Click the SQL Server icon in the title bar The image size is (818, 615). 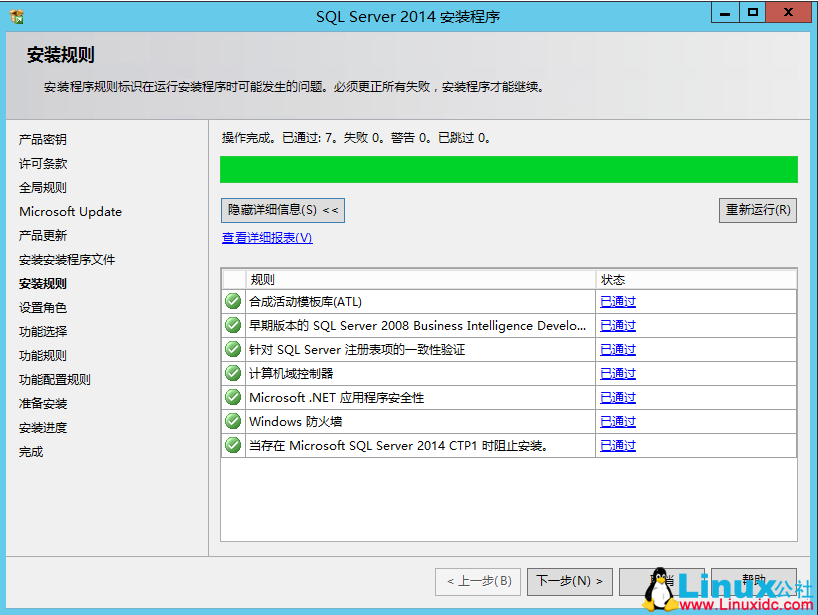click(x=14, y=15)
